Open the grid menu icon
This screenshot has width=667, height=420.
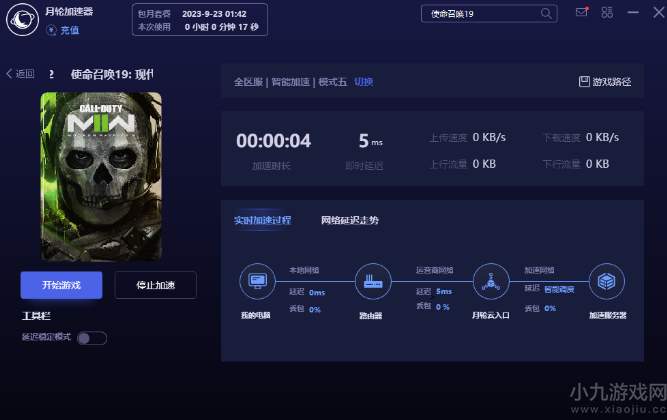pyautogui.click(x=607, y=12)
